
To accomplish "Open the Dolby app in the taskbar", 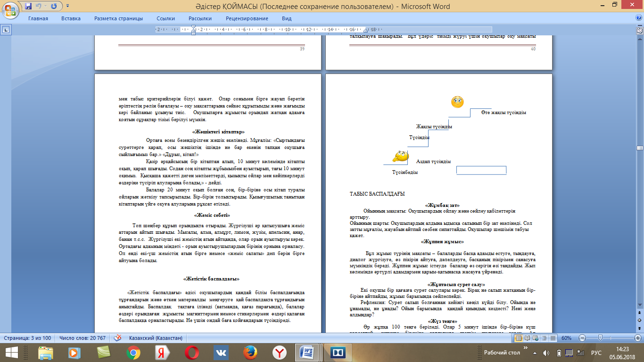I will click(x=339, y=352).
